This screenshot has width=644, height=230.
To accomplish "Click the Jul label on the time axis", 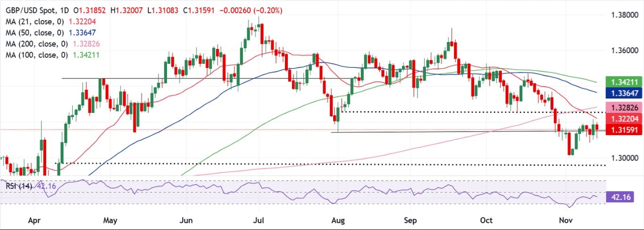I will [259, 220].
